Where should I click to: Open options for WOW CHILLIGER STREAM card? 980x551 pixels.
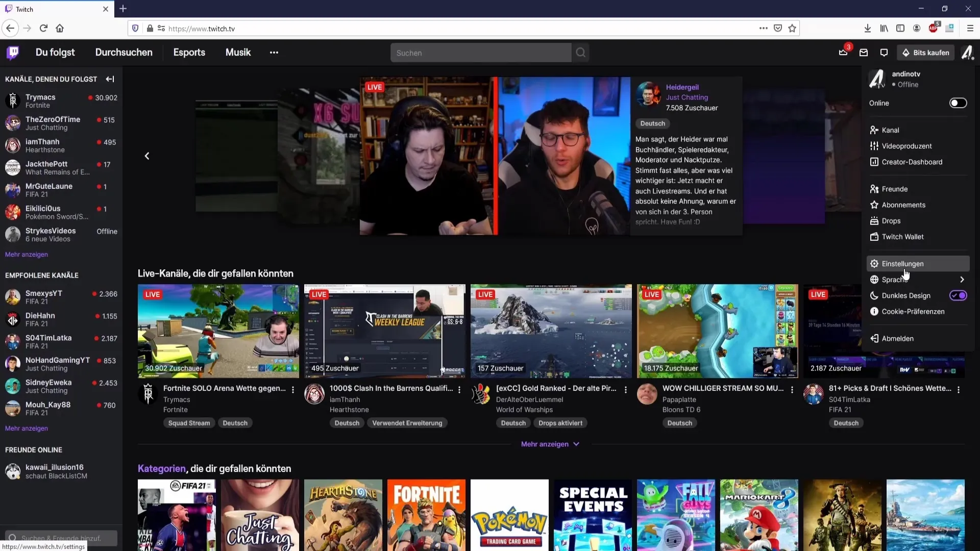click(x=792, y=389)
